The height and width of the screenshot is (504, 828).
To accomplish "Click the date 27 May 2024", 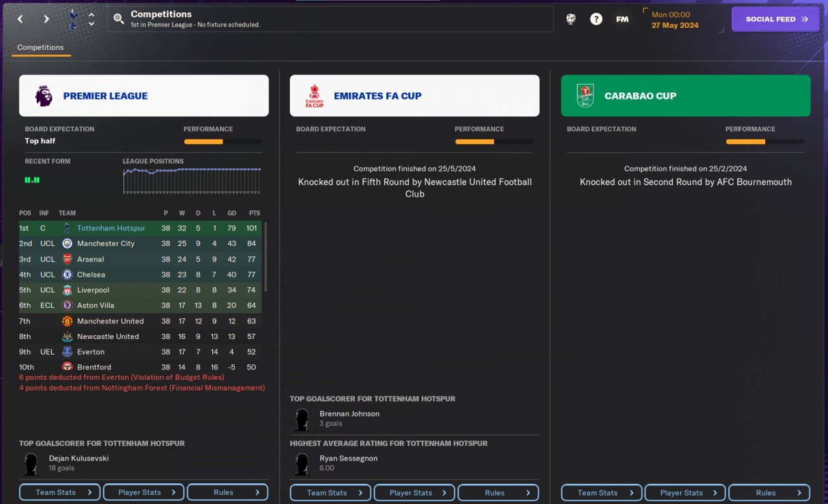I will tap(675, 25).
